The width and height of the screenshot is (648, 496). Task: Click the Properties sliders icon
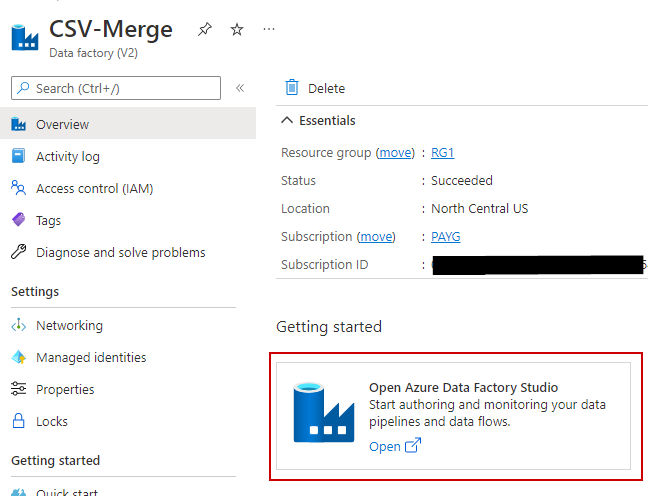click(x=18, y=389)
